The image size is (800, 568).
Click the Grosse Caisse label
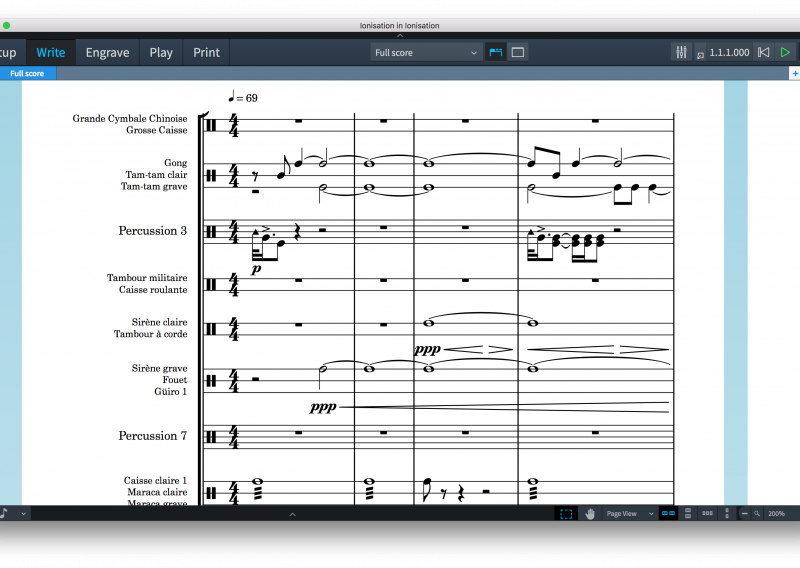[157, 130]
